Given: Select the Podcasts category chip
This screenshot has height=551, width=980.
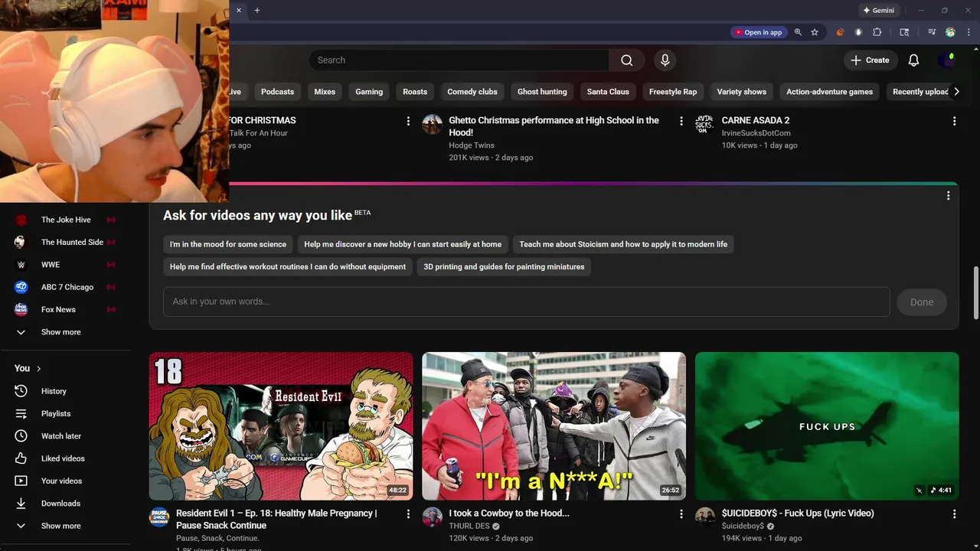Looking at the screenshot, I should (277, 92).
